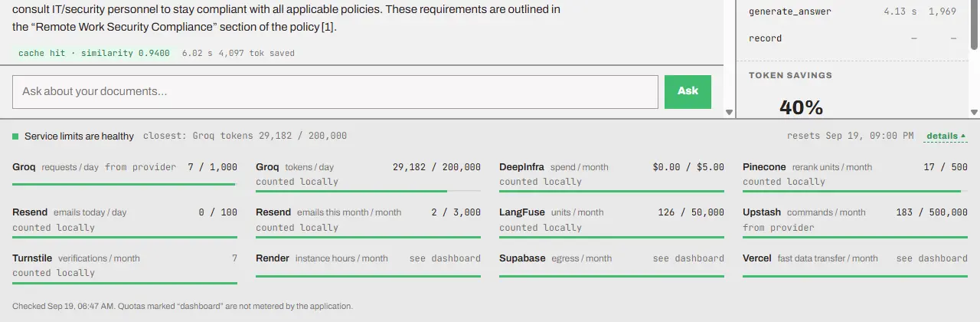Click the green healthy status indicator square
The height and width of the screenshot is (322, 980).
coord(15,136)
